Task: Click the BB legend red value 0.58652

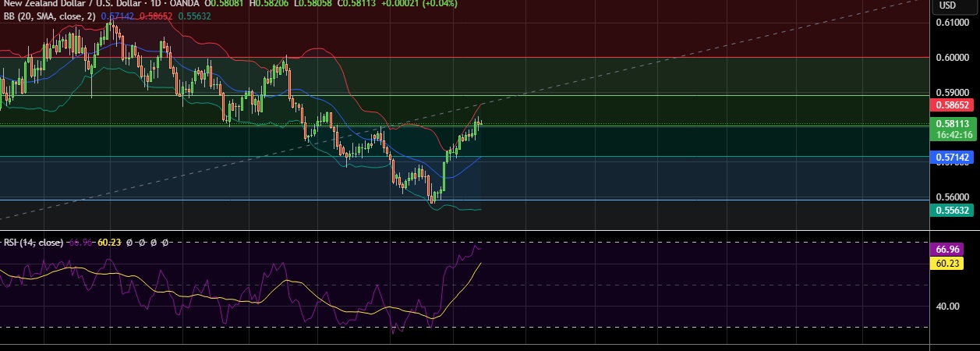Action: (156, 15)
